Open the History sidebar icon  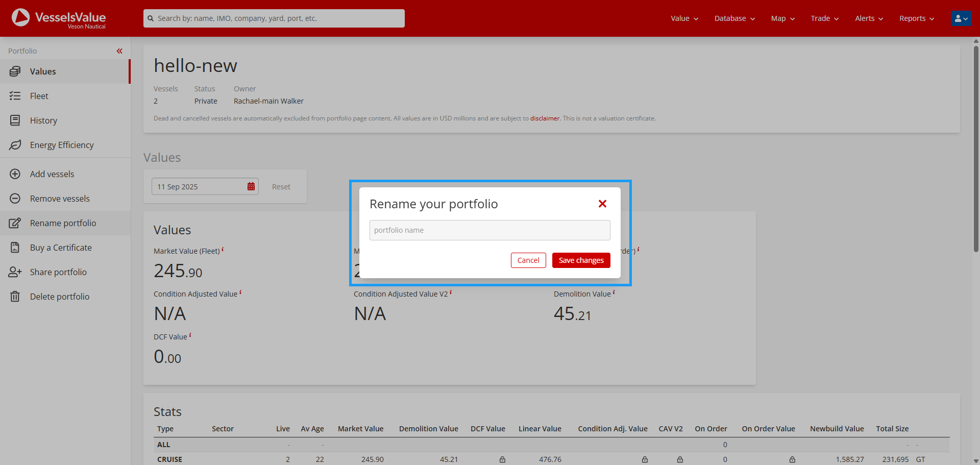tap(15, 120)
